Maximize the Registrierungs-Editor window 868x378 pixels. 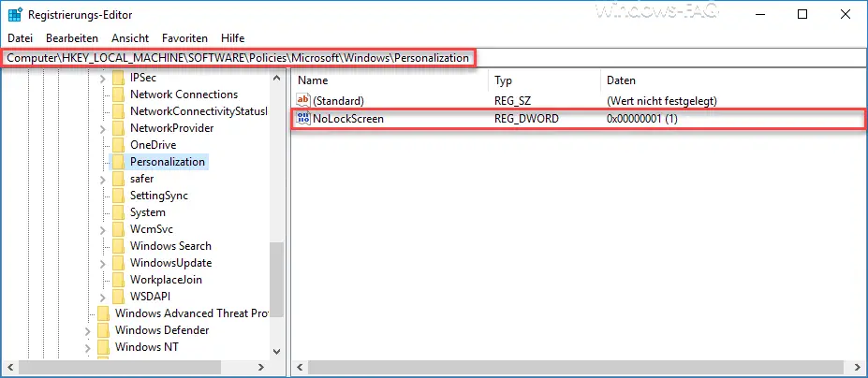[802, 14]
